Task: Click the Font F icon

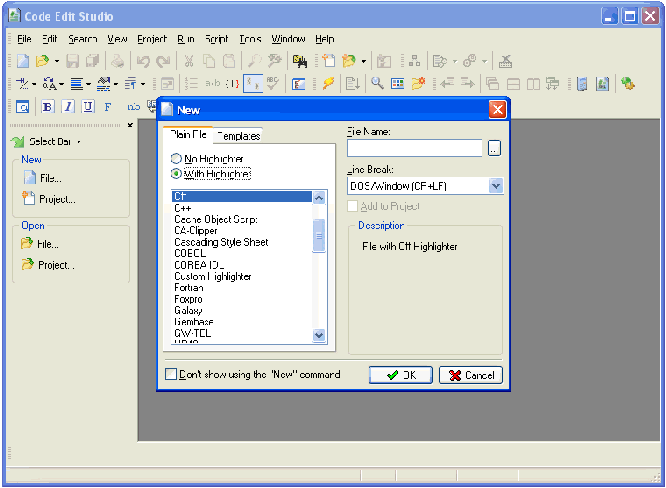Action: tap(108, 106)
